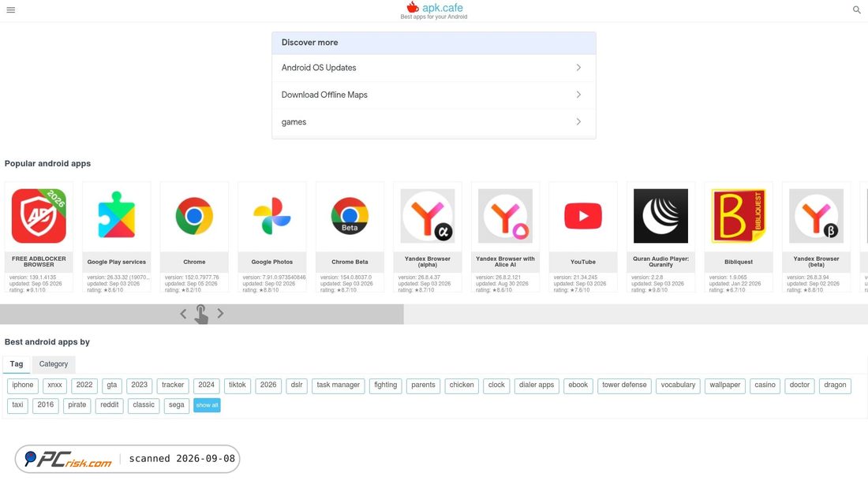Expand the Download Offline Maps chevron

[x=578, y=95]
